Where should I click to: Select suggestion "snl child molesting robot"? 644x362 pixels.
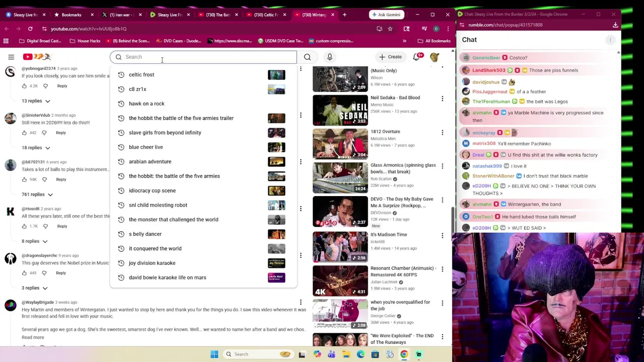(x=203, y=205)
